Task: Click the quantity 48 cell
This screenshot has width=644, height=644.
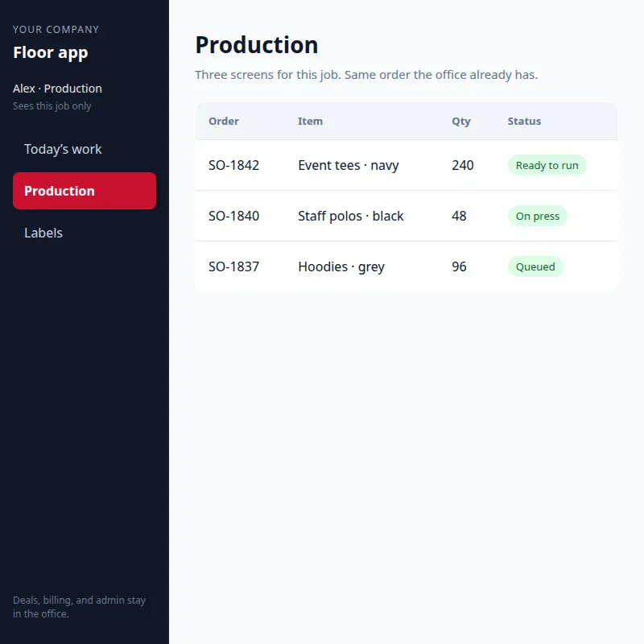Action: coord(459,216)
